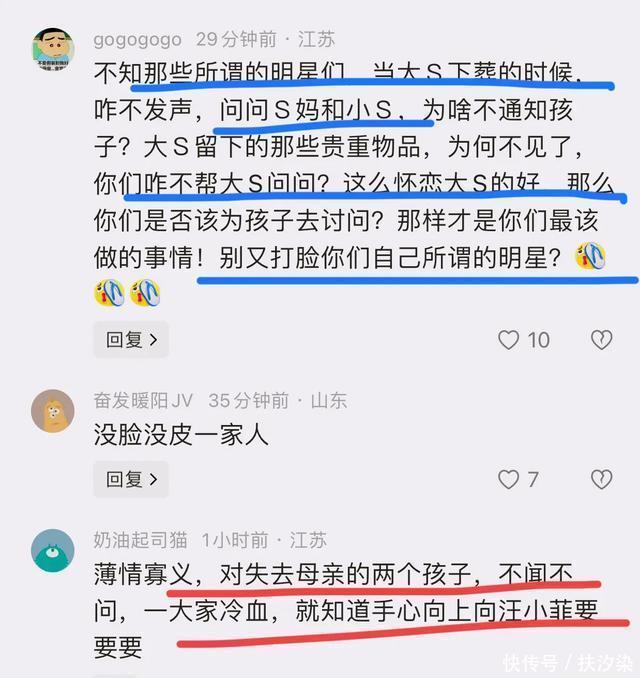Tap the like count 7
Viewport: 640px width, 678px height.
click(x=533, y=480)
